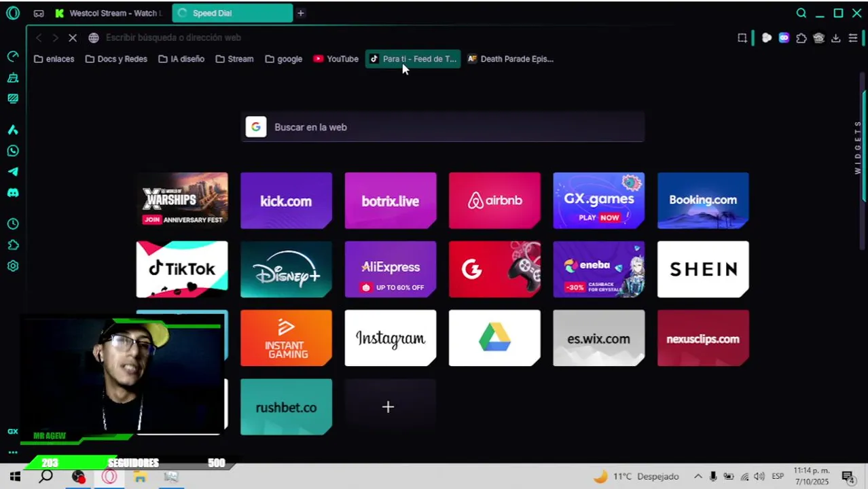
Task: Open the Docs y Redes bookmarks folder
Action: [x=116, y=59]
